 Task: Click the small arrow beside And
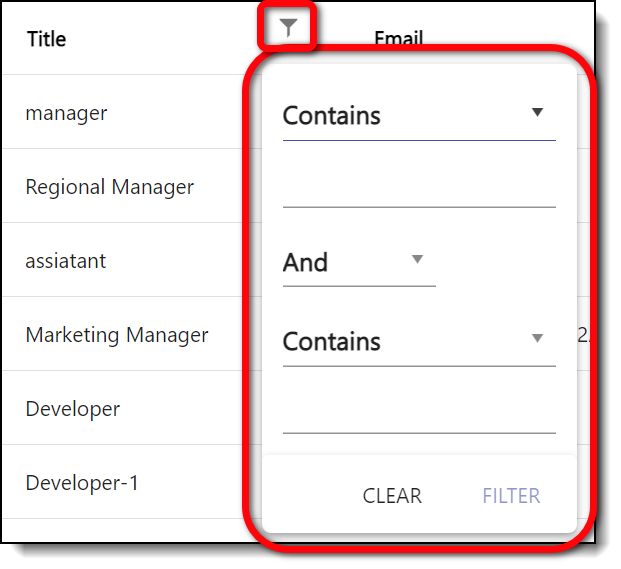[x=418, y=260]
